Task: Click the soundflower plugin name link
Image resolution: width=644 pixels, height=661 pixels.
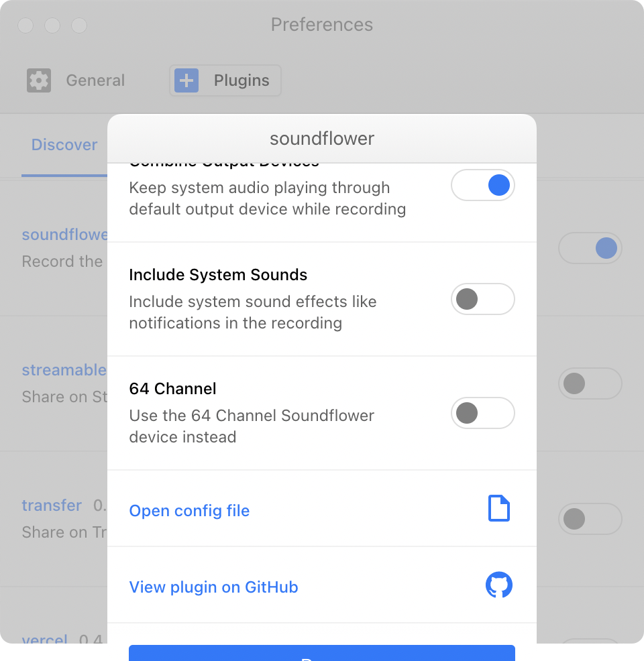Action: tap(64, 235)
